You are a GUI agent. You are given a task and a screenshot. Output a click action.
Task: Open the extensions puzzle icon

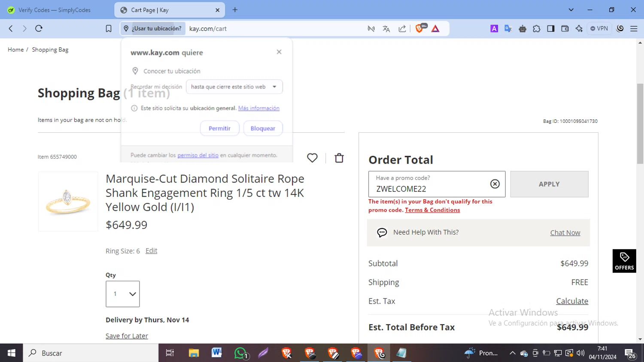pyautogui.click(x=537, y=29)
